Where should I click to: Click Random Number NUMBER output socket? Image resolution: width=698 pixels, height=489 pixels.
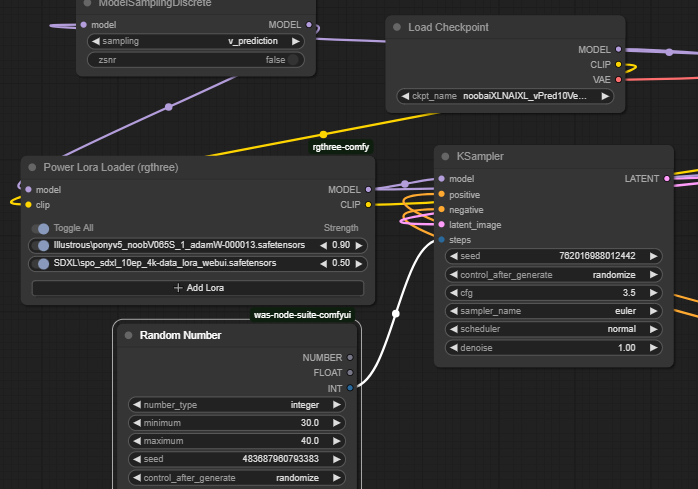point(350,358)
